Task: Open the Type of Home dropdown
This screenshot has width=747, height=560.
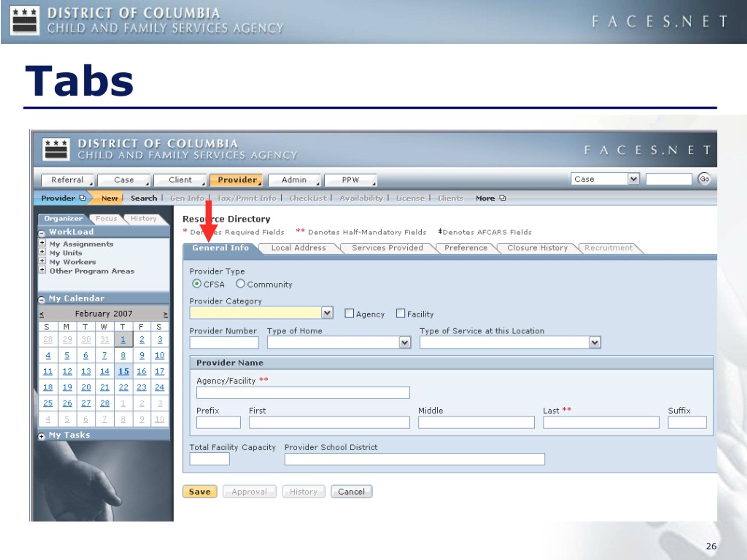Action: pyautogui.click(x=405, y=343)
